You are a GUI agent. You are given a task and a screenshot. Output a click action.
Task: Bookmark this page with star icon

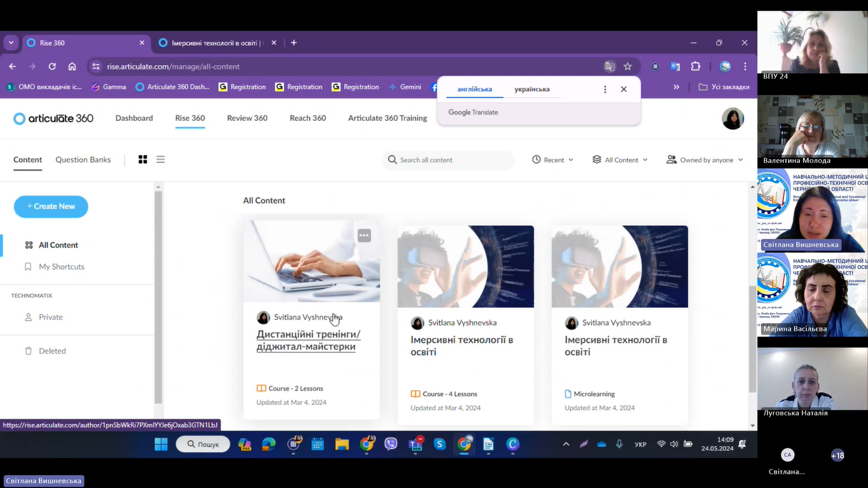(x=628, y=67)
